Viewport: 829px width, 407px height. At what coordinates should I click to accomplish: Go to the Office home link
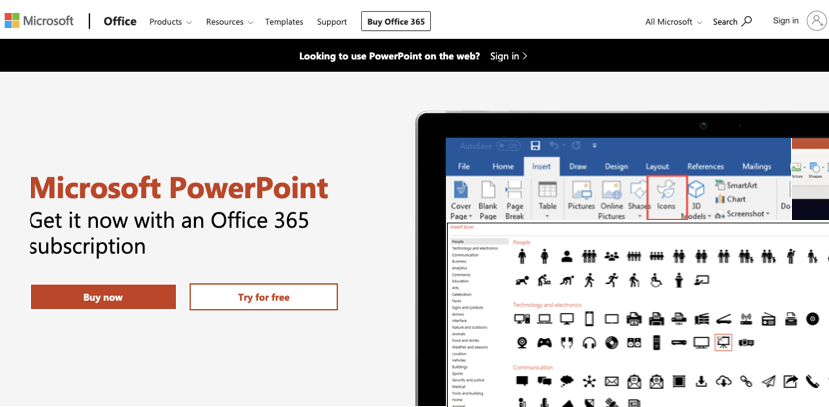tap(120, 21)
